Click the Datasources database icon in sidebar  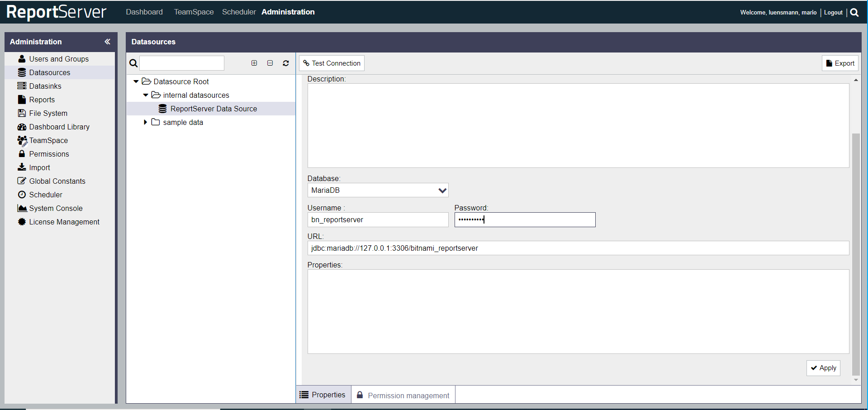pos(22,72)
